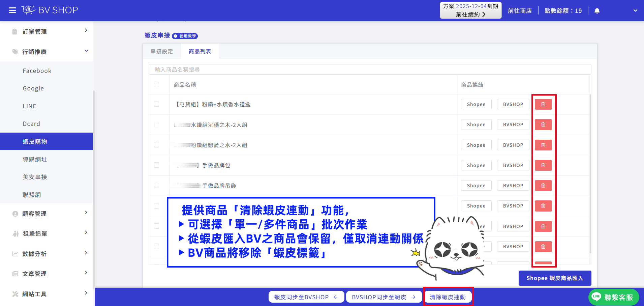
Task: Click the 狙擊追單 sidebar icon
Action: pos(16,234)
